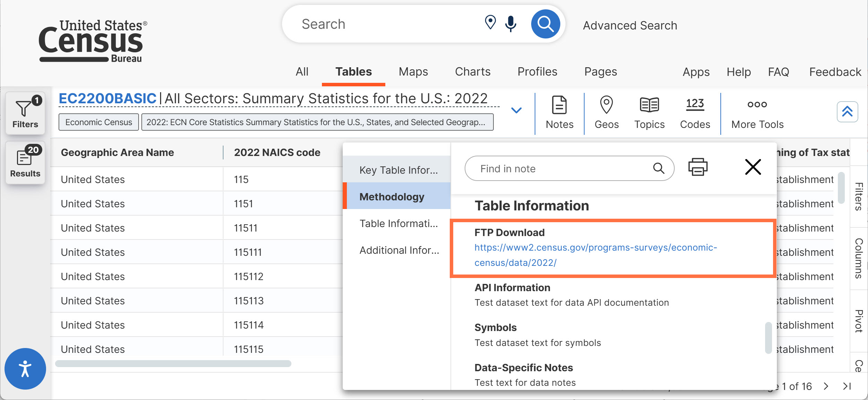This screenshot has width=868, height=400.
Task: Print the note using the printer icon
Action: [698, 167]
